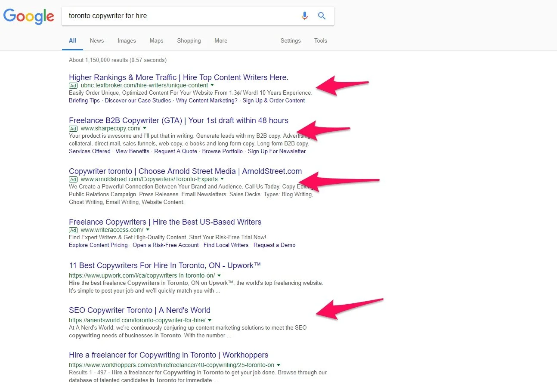Click the Ad badge beside www.writeraccess.com
557x392 pixels.
[73, 230]
